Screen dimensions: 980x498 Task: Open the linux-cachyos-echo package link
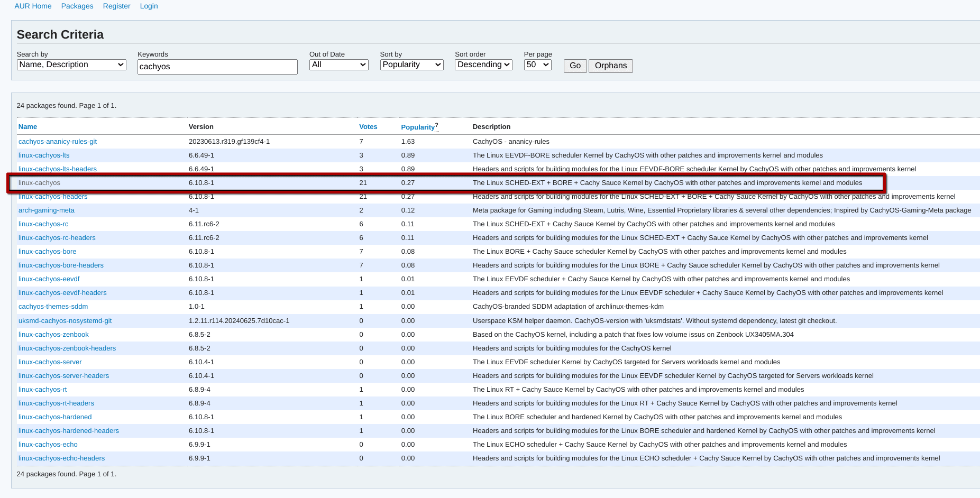click(48, 445)
